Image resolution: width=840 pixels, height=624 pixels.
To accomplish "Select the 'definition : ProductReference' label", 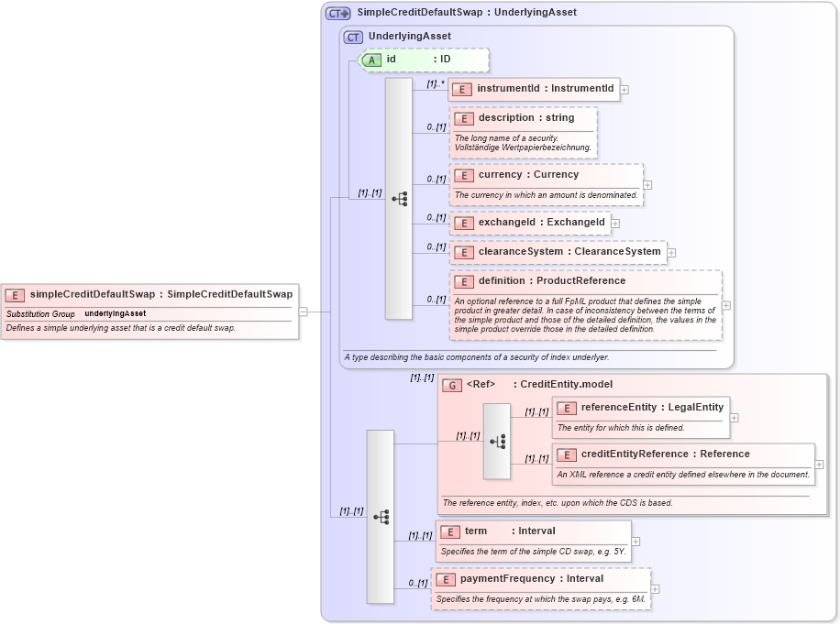I will click(x=552, y=281).
